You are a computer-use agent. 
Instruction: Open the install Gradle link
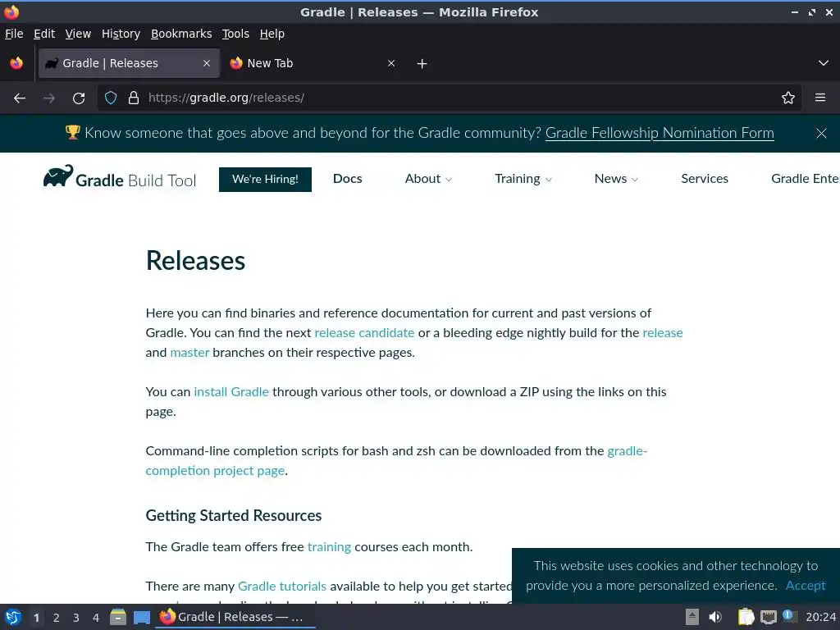point(231,391)
